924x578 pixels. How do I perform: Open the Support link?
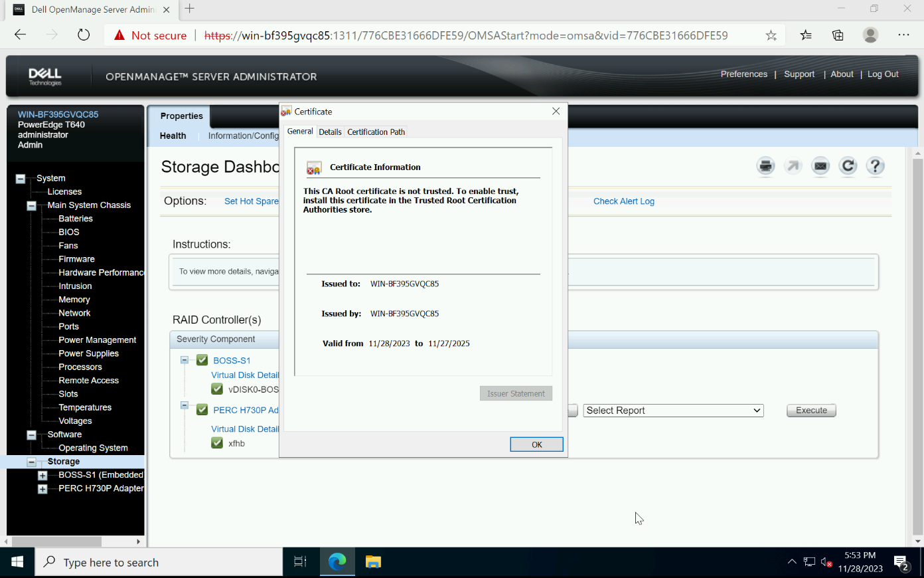(x=799, y=74)
